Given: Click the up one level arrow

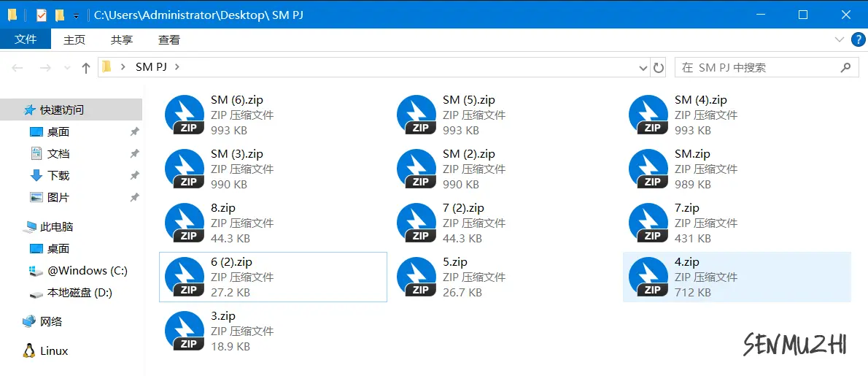Looking at the screenshot, I should [x=86, y=68].
